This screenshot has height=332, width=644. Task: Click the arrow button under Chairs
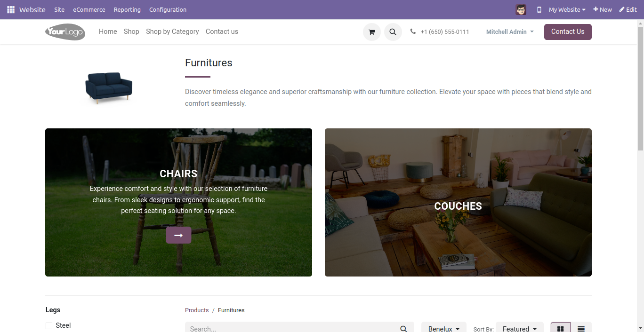point(178,235)
